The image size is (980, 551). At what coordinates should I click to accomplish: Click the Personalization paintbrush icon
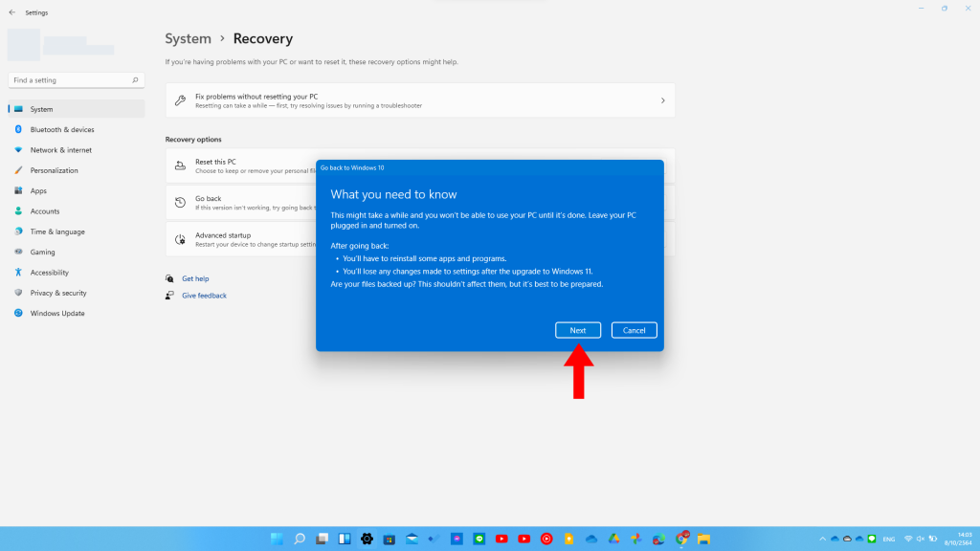[18, 170]
